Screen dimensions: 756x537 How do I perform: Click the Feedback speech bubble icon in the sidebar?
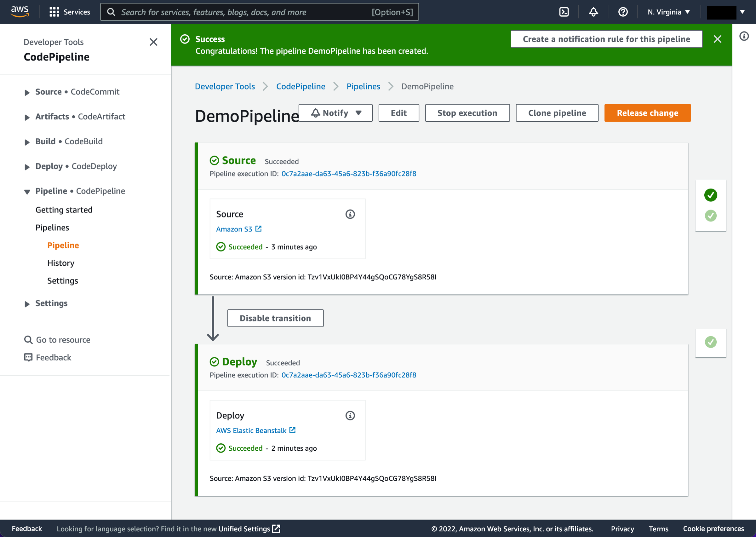(x=28, y=357)
